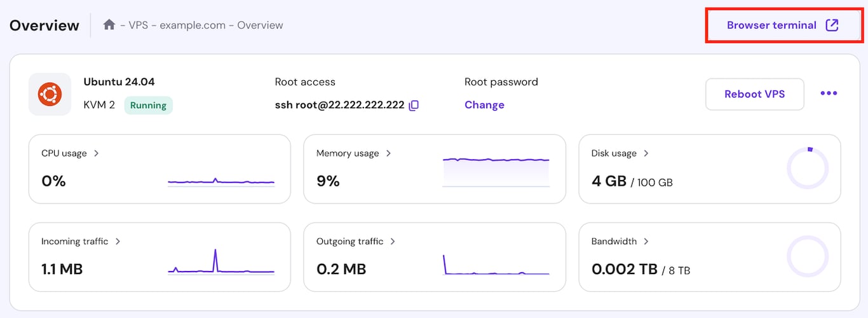Expand Outgoing traffic details chevron

pos(393,242)
